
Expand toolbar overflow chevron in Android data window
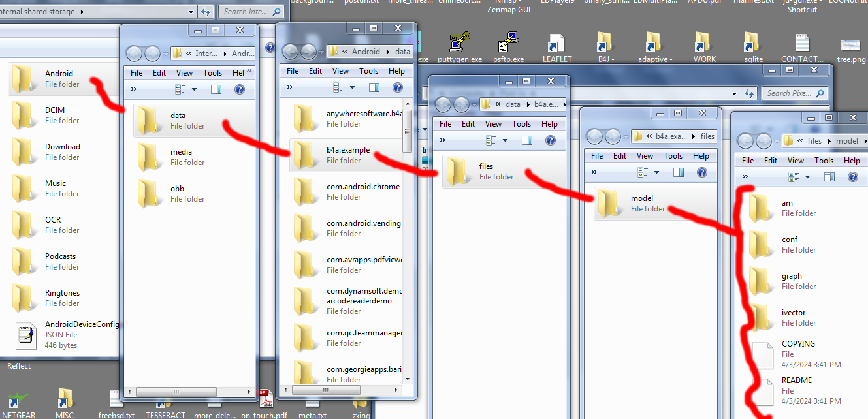[290, 87]
